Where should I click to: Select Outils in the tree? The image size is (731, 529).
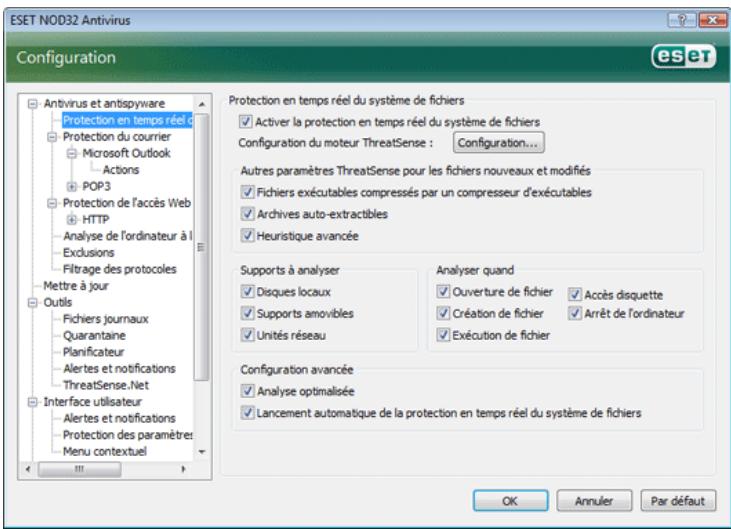coord(58,302)
